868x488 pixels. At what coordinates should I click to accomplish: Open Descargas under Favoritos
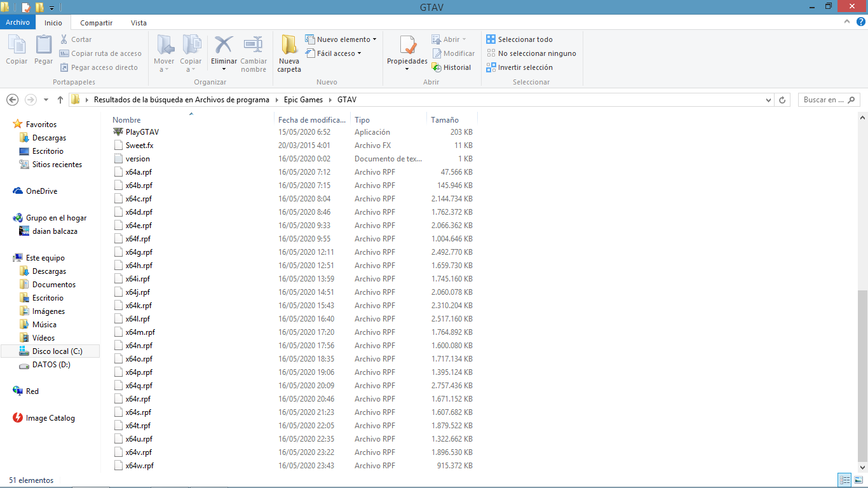(x=49, y=138)
